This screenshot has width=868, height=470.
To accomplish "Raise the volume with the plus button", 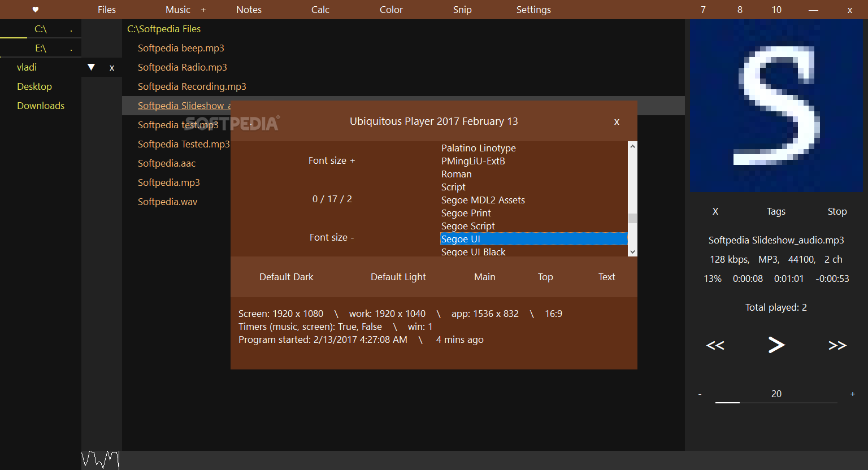I will tap(853, 394).
